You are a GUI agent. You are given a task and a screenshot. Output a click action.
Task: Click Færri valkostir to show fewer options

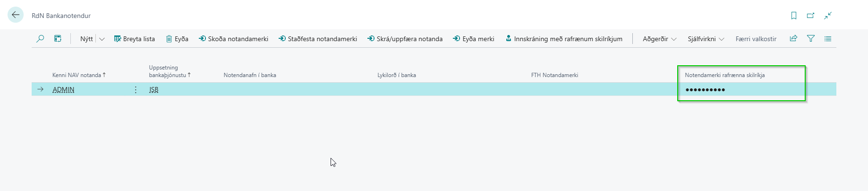[756, 39]
